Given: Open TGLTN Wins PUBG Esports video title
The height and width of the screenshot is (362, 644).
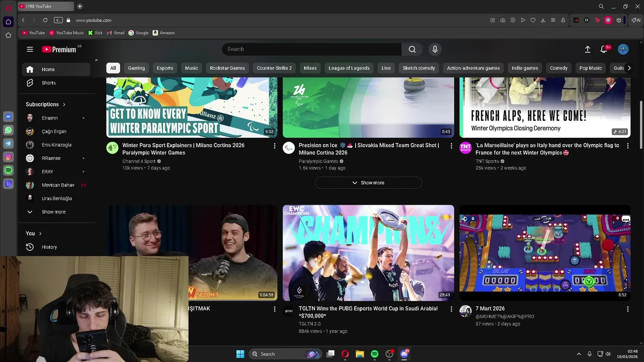Looking at the screenshot, I should point(368,312).
